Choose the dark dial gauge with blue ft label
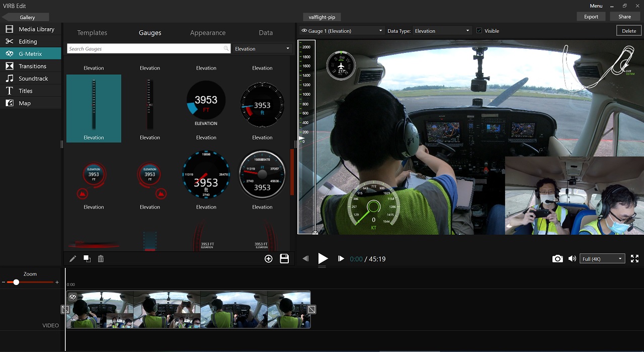 click(262, 105)
